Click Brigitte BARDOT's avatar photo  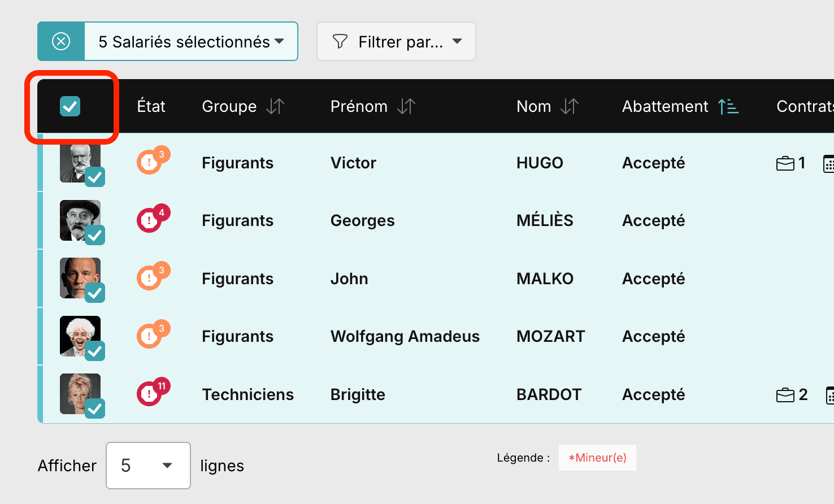click(80, 394)
